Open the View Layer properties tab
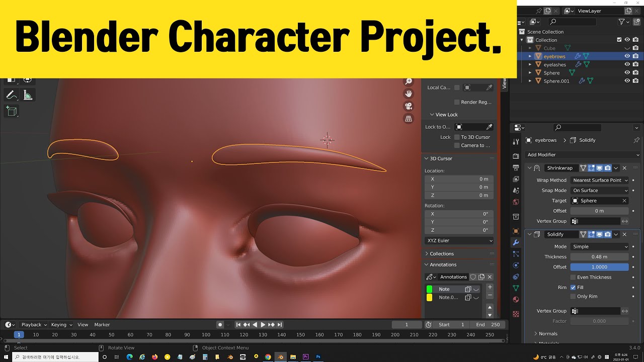This screenshot has width=644, height=362. 516,179
